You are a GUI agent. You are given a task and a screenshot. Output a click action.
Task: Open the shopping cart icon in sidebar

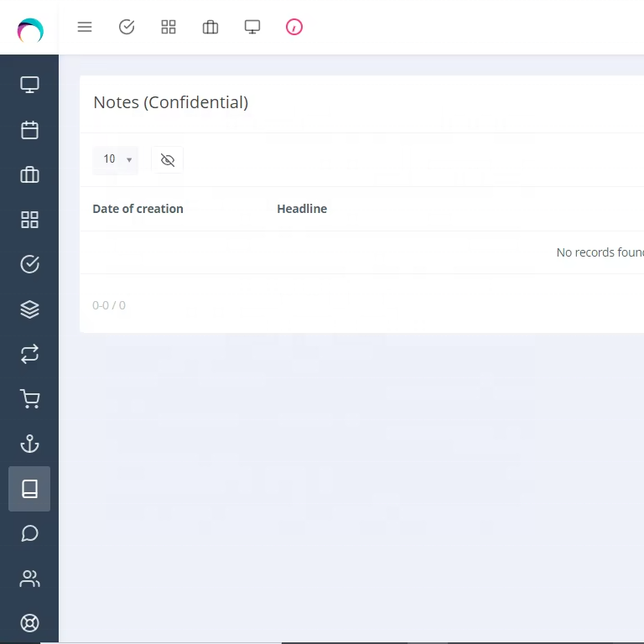click(29, 399)
